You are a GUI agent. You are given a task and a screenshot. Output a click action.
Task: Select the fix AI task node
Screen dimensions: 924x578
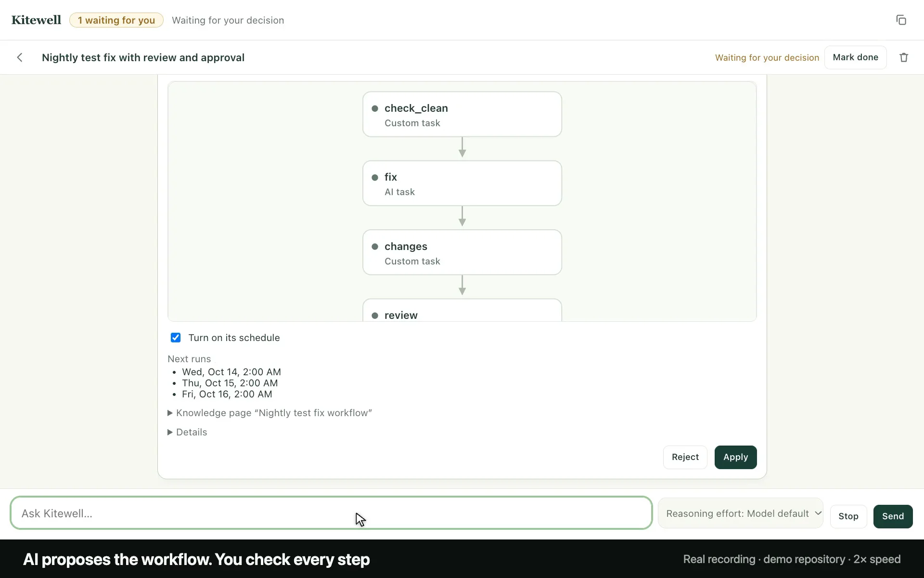click(462, 183)
